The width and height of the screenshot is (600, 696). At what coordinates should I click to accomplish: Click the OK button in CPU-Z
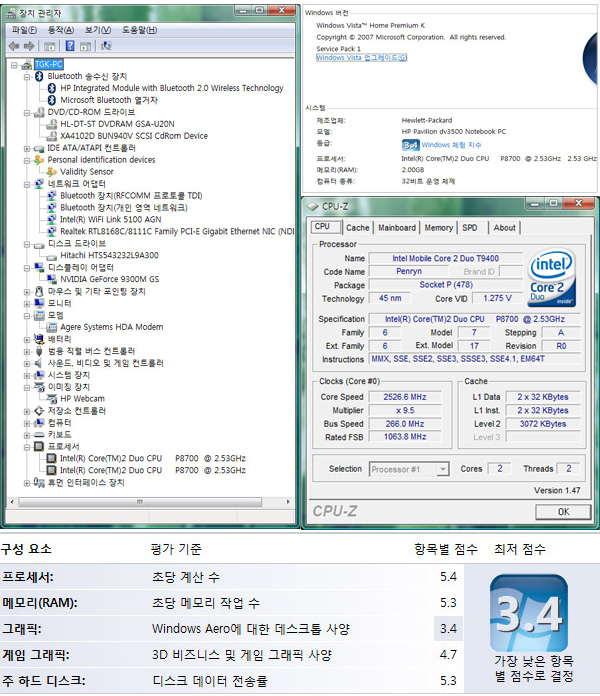563,512
